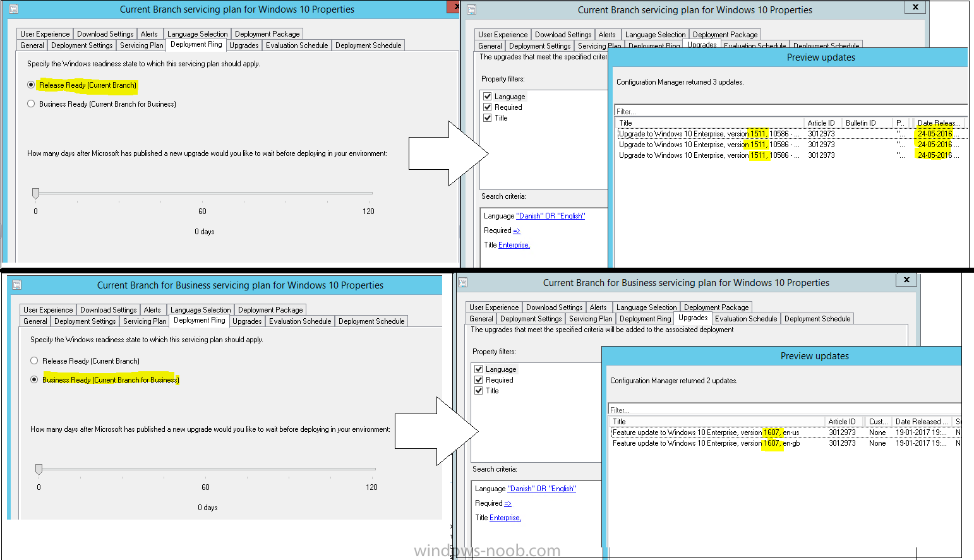Uncheck Required filter in Business Upgrades window
Screen dimensions: 974x560
click(x=479, y=380)
